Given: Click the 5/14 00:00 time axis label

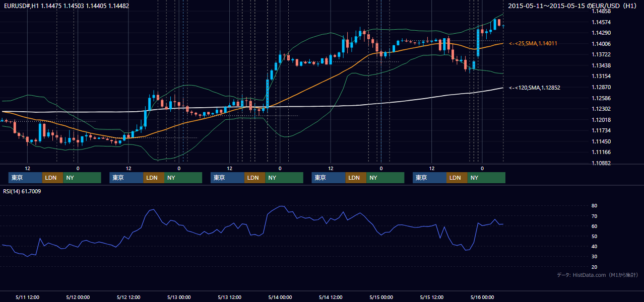Looking at the screenshot, I should pyautogui.click(x=280, y=297).
